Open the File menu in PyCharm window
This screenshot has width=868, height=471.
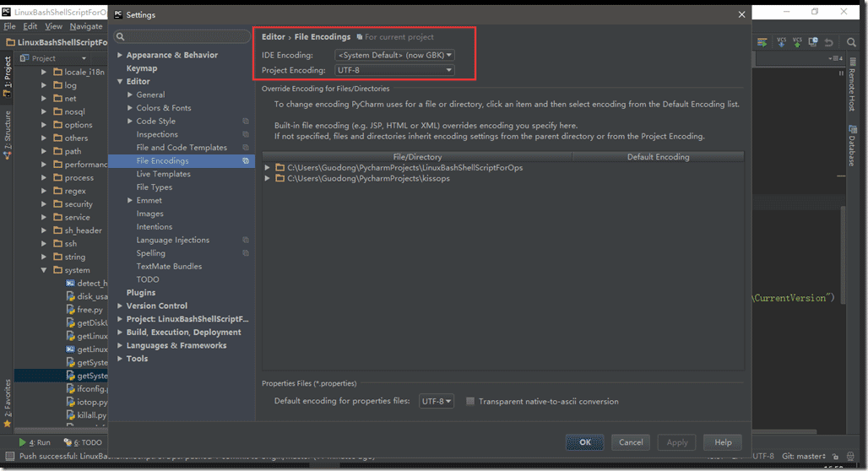(9, 26)
